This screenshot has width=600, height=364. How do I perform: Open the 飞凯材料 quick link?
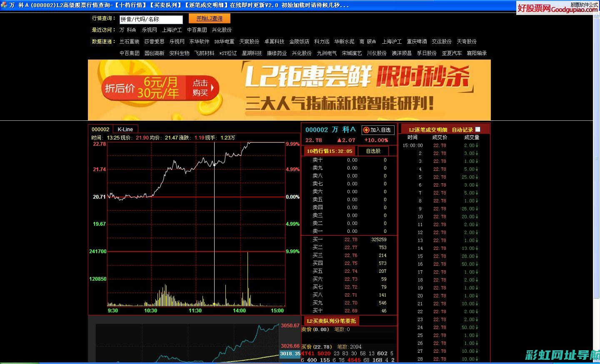coord(204,53)
